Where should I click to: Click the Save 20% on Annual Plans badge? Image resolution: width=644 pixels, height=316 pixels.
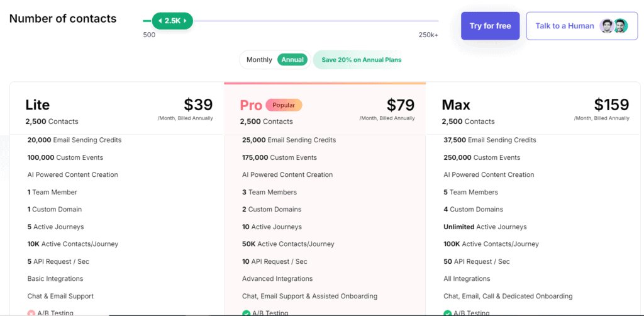[361, 60]
